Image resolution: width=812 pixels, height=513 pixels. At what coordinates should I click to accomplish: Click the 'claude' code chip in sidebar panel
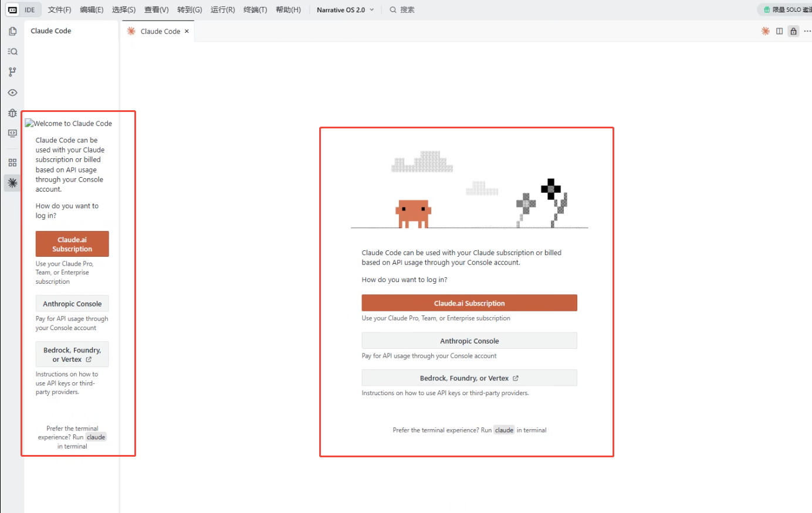pyautogui.click(x=96, y=437)
